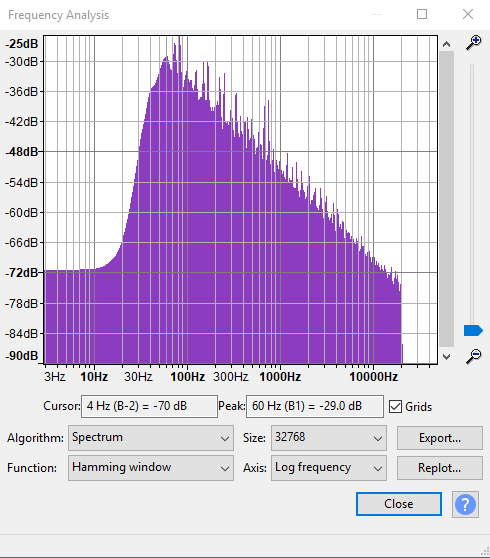Click the scrollbar up arrow beside the graph
This screenshot has height=558, width=490.
[446, 44]
